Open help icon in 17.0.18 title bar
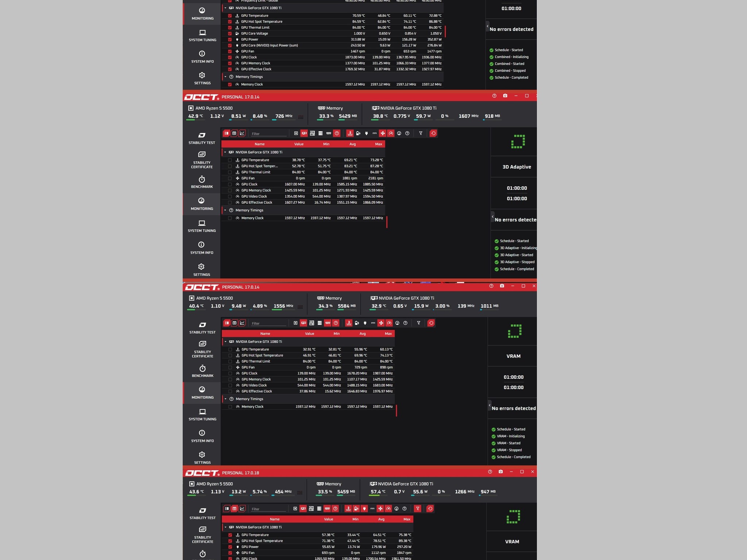The image size is (747, 560). (490, 472)
